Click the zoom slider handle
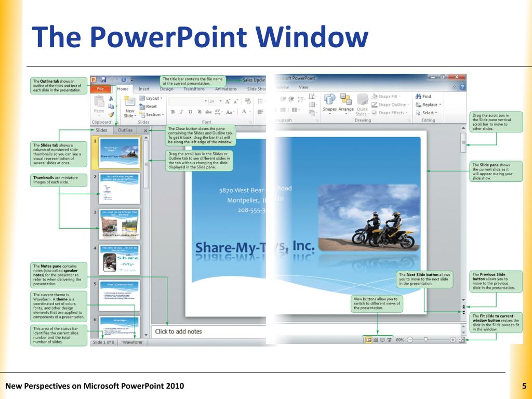Viewport: 532px width, 399px height. (425, 340)
